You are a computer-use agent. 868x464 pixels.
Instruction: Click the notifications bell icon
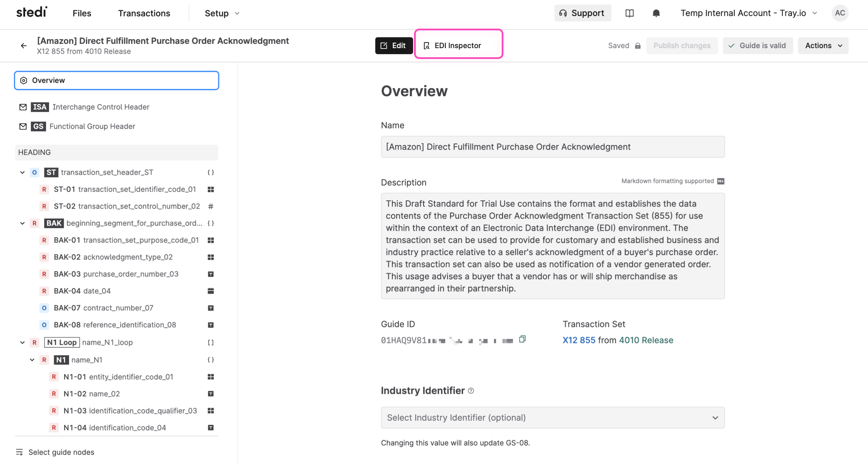point(656,13)
